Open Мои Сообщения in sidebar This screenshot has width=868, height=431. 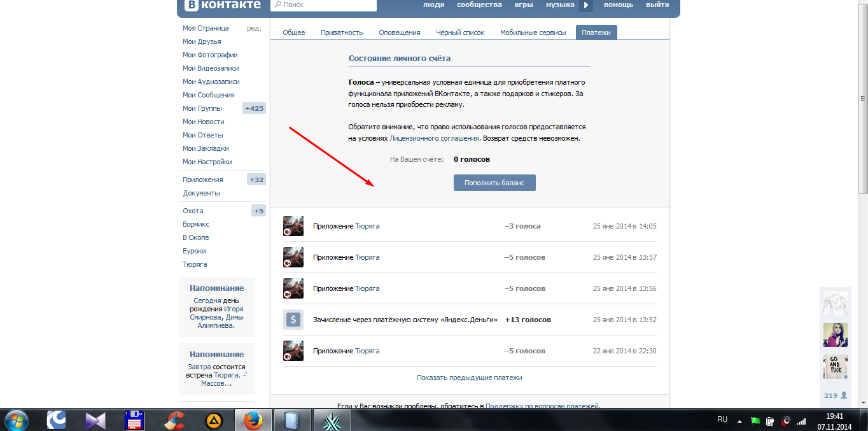(x=209, y=95)
